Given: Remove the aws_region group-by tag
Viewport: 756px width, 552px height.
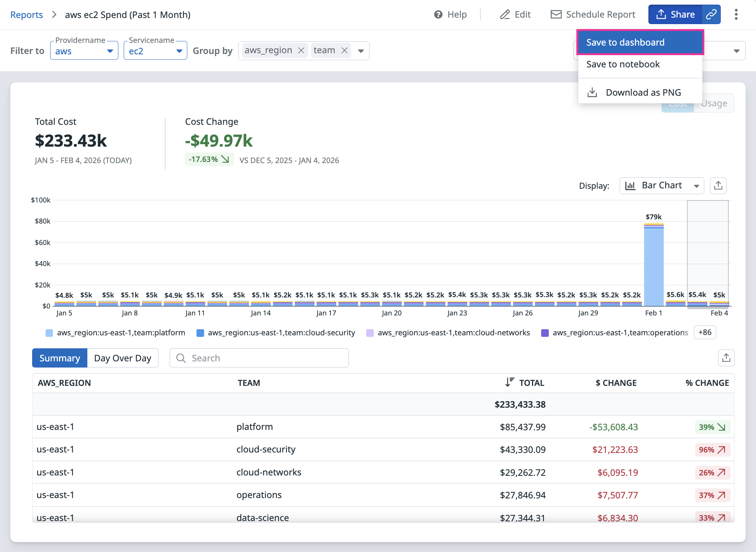Looking at the screenshot, I should click(x=301, y=51).
